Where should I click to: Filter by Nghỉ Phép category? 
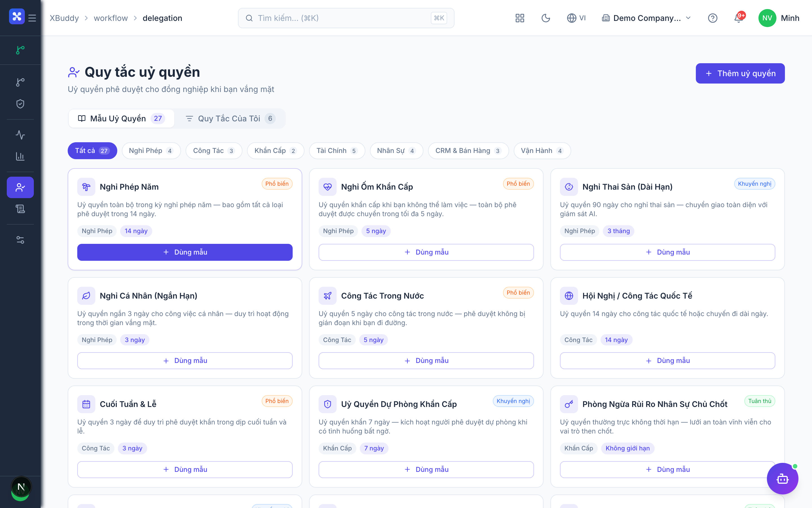(x=151, y=150)
